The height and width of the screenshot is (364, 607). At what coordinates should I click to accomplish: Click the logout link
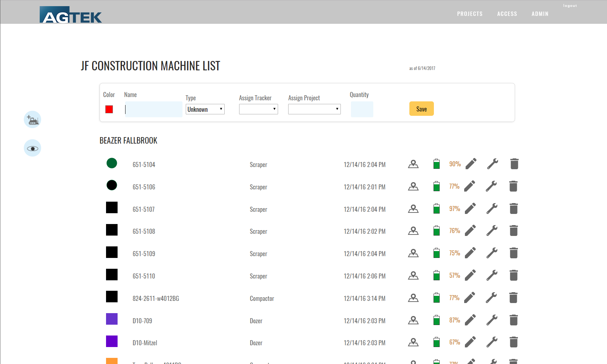tap(570, 6)
